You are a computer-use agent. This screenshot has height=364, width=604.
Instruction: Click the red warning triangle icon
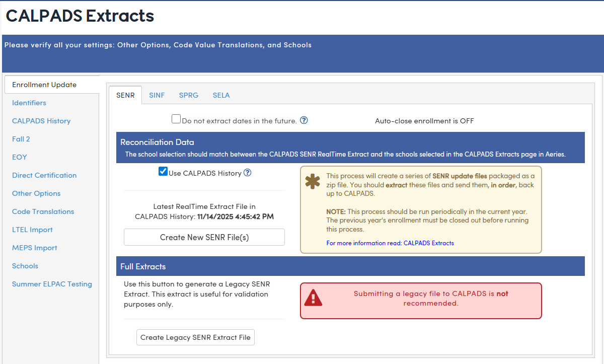coord(313,298)
